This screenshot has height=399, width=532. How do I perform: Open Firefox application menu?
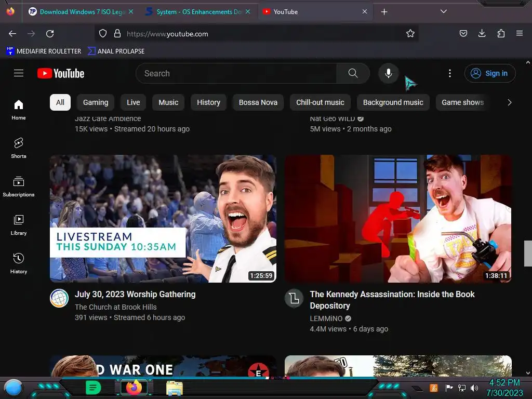pyautogui.click(x=520, y=33)
